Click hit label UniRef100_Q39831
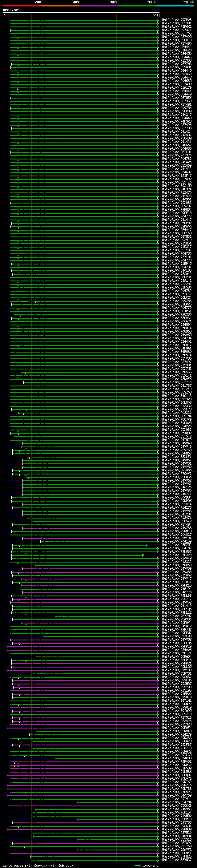Screen dimensions: 197x868 [177, 67]
